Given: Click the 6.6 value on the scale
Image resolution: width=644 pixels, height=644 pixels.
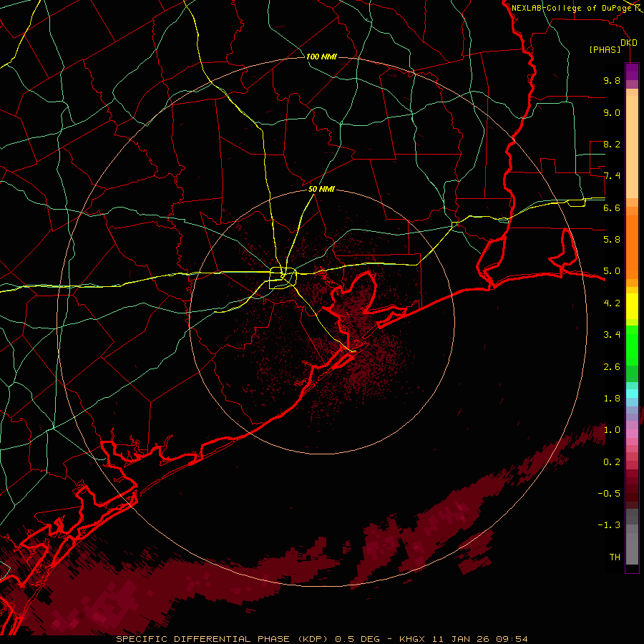Looking at the screenshot, I should pyautogui.click(x=612, y=208).
